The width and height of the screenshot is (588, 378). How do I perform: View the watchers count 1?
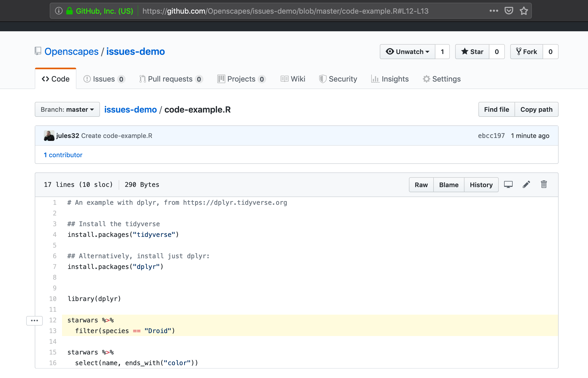tap(442, 52)
